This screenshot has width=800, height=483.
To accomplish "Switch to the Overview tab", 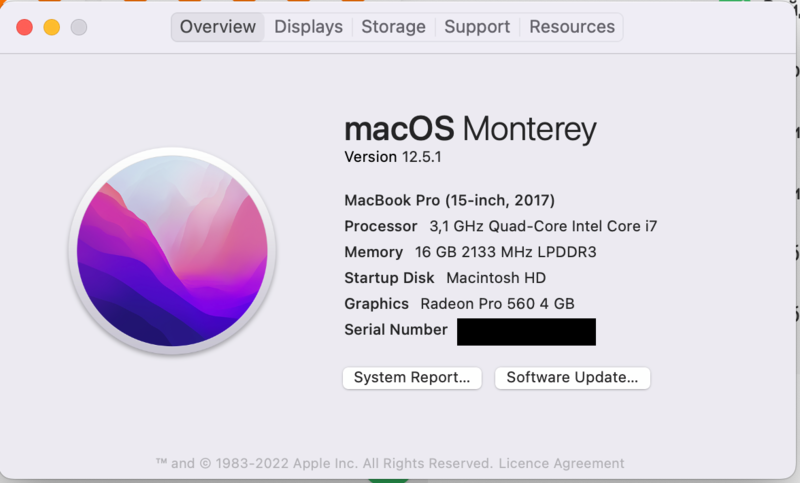I will click(218, 27).
